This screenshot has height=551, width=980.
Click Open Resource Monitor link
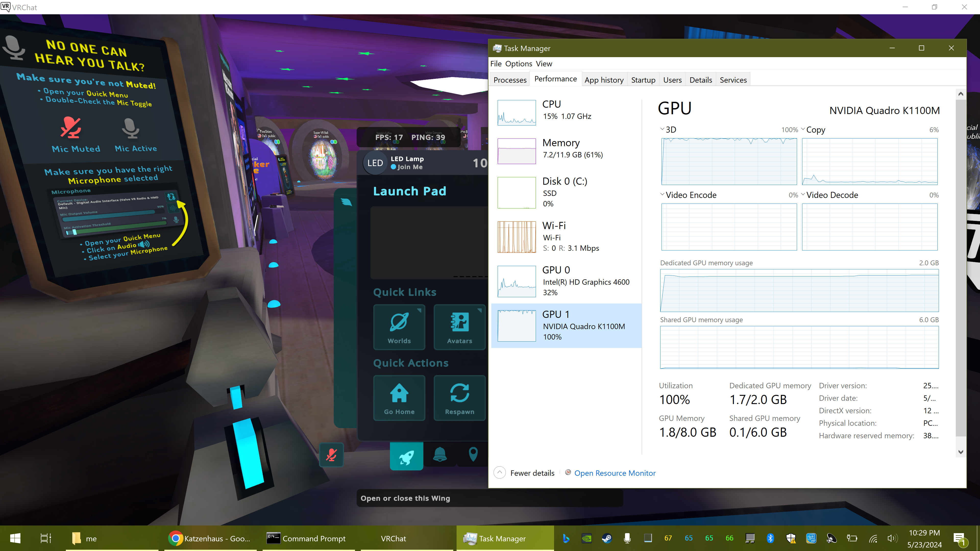(x=615, y=473)
